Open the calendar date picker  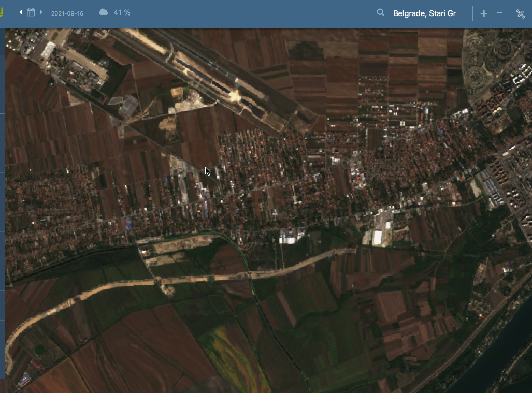coord(31,12)
